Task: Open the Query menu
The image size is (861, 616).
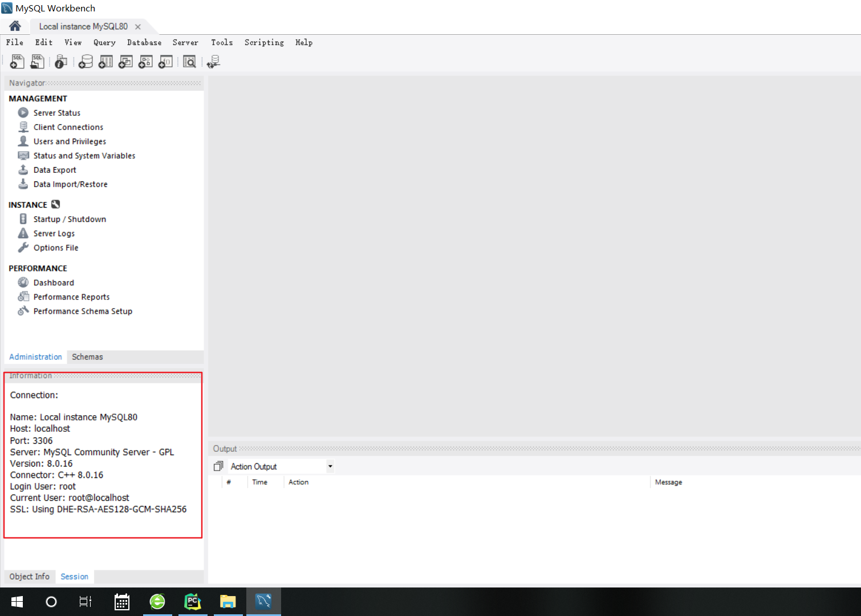Action: 104,42
